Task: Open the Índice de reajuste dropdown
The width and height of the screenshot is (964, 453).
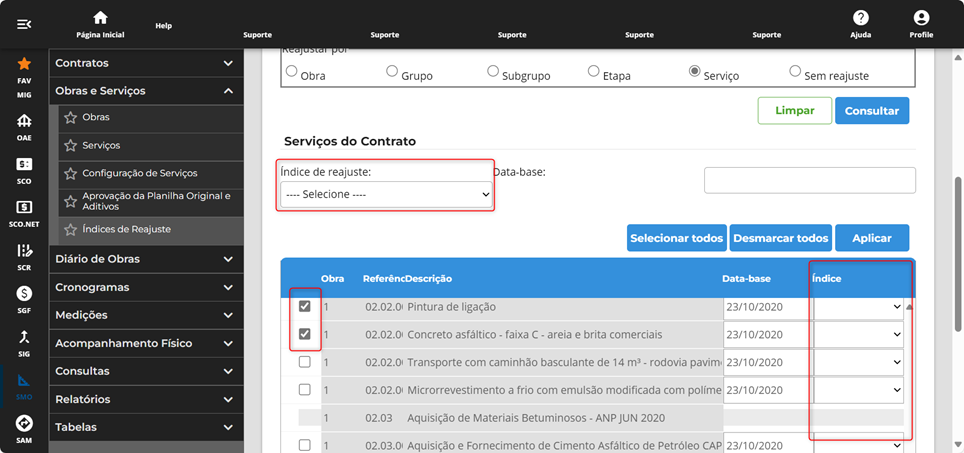Action: [x=386, y=194]
